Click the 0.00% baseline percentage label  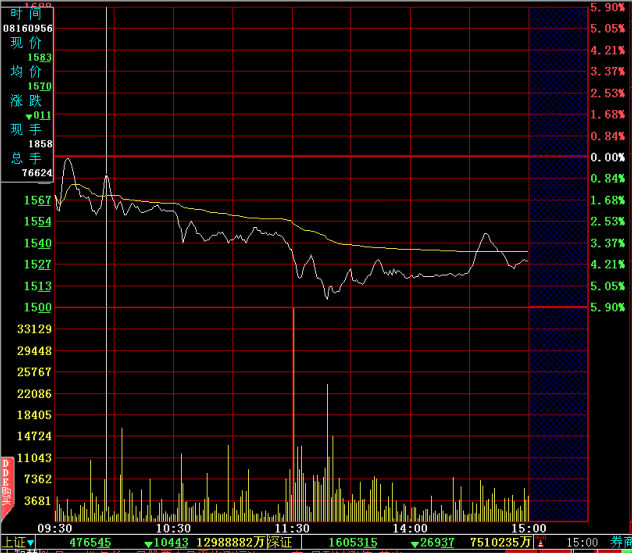tap(606, 157)
